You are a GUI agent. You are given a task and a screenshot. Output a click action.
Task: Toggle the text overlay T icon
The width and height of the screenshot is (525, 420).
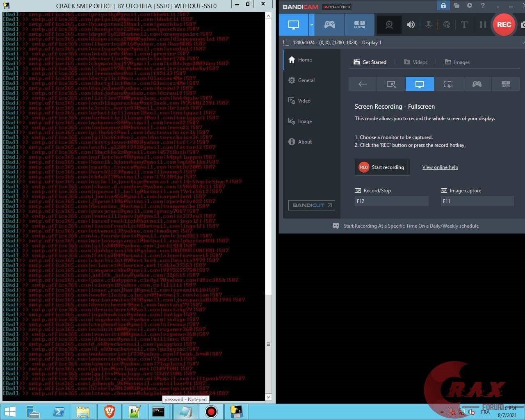[x=464, y=25]
